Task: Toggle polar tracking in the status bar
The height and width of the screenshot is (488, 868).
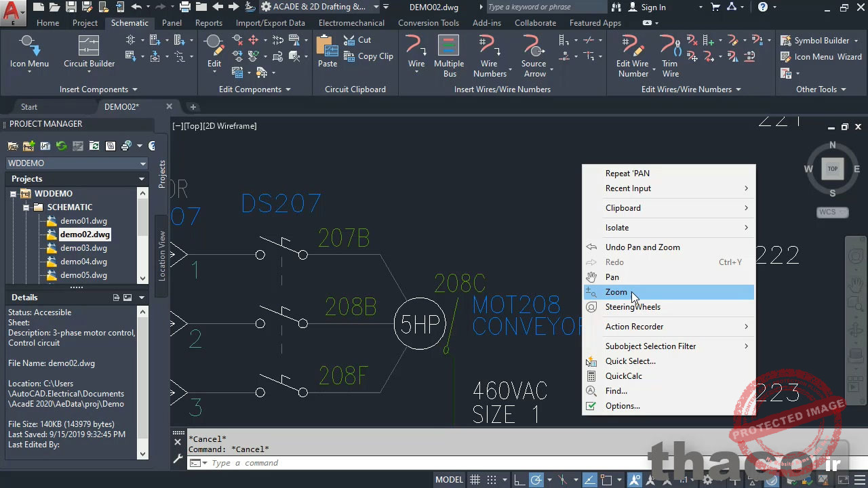Action: coord(536,479)
